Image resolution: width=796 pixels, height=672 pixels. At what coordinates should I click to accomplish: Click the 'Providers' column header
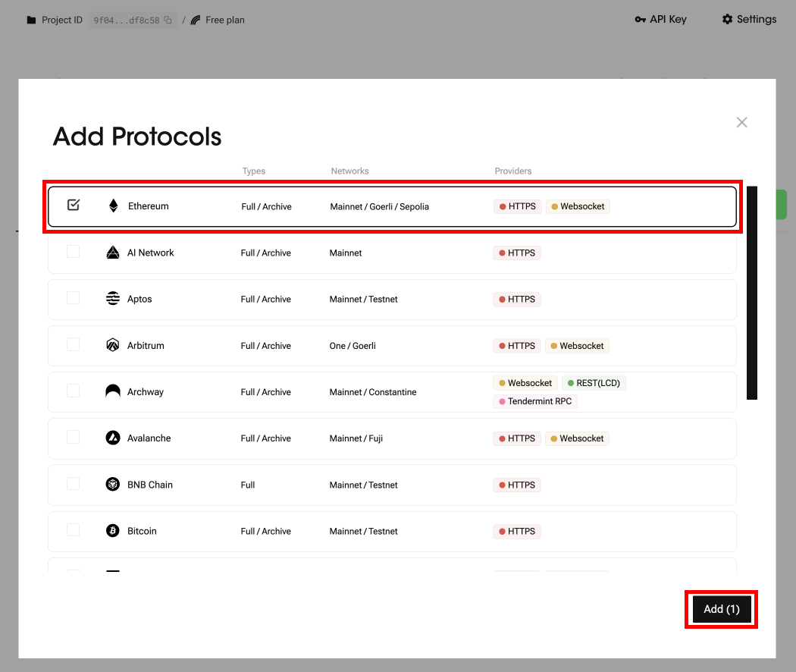tap(513, 171)
